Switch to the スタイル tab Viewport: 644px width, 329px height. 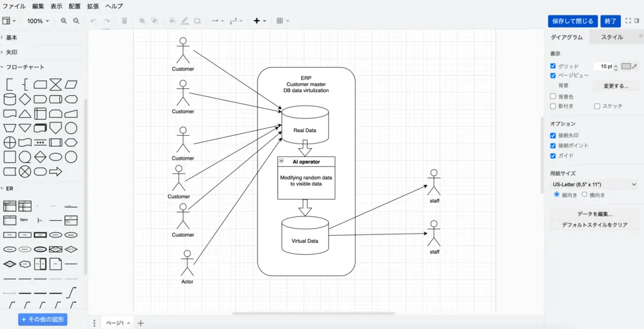tap(612, 37)
